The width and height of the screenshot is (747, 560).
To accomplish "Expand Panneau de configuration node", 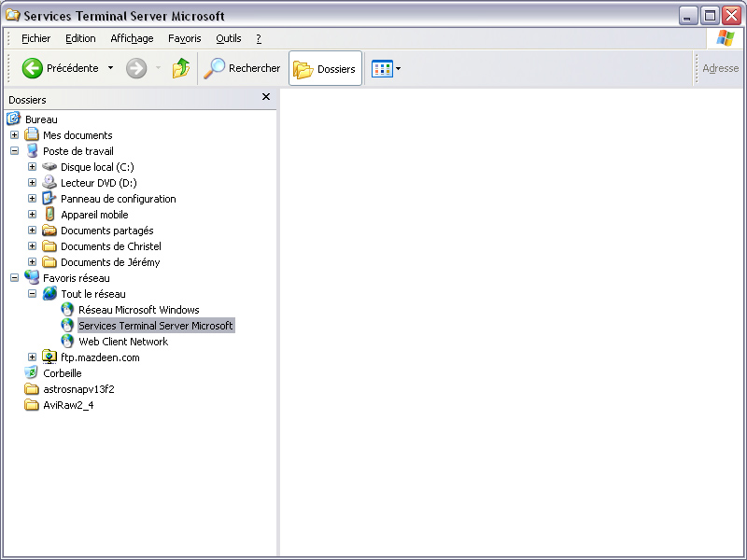I will click(x=32, y=199).
